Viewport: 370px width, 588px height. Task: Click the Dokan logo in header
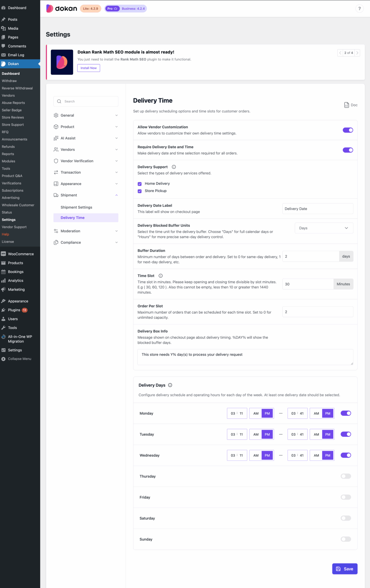pyautogui.click(x=62, y=9)
